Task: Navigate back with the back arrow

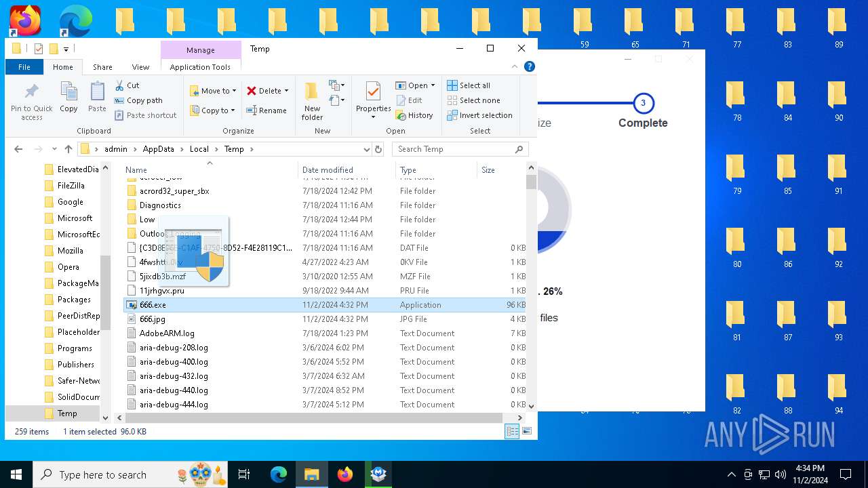Action: pyautogui.click(x=18, y=149)
